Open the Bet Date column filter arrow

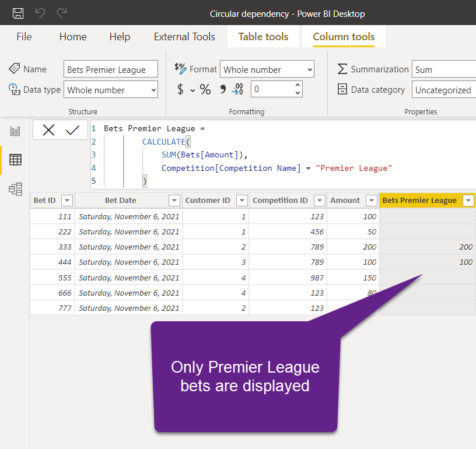point(174,200)
